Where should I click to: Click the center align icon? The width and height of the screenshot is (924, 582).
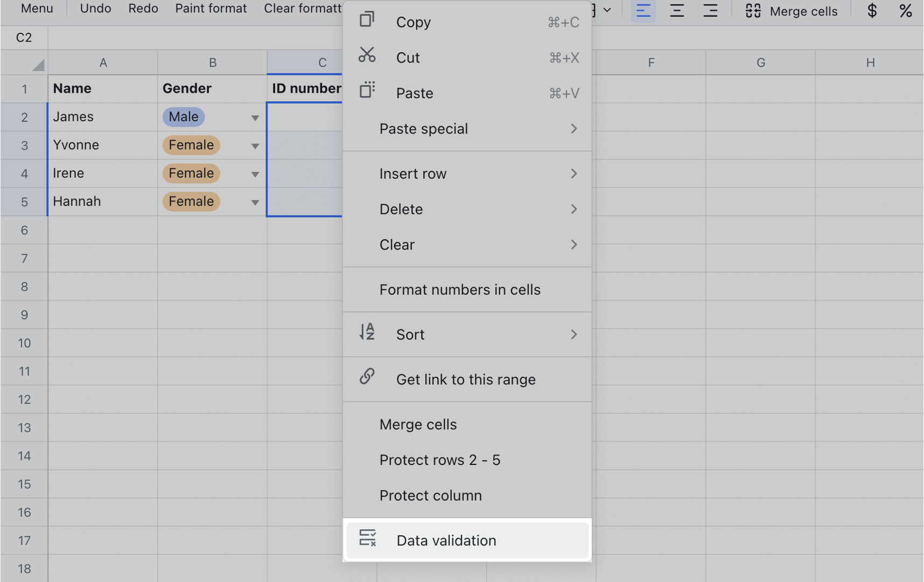(677, 11)
